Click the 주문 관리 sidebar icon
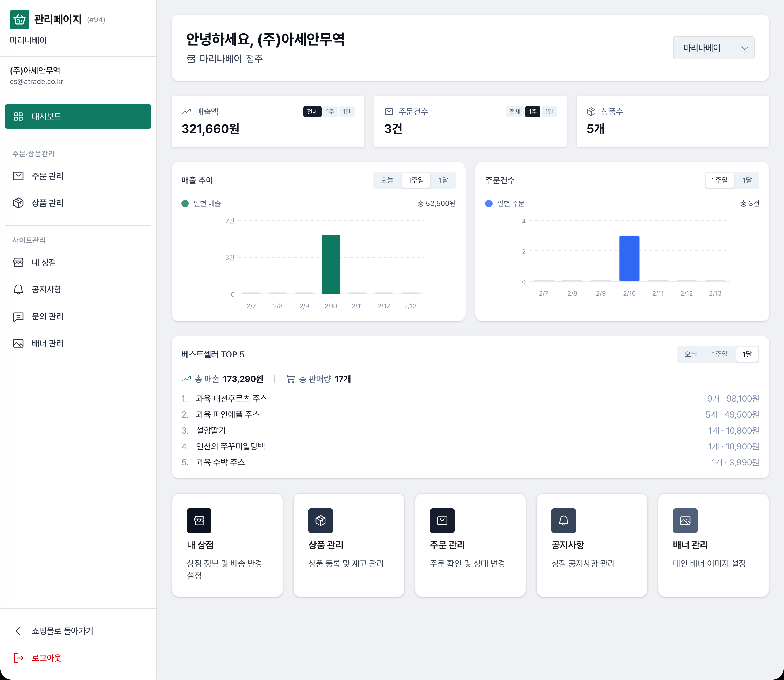The height and width of the screenshot is (680, 784). [18, 176]
